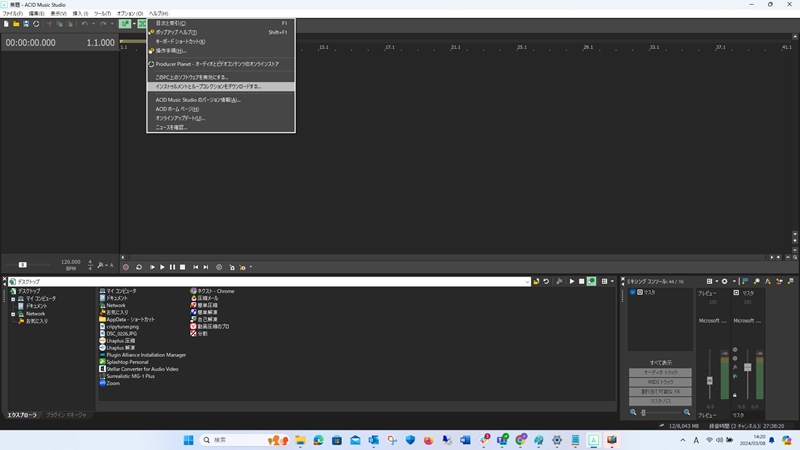Choose Producer Planet online store entry
This screenshot has height=450, width=800.
pos(221,64)
